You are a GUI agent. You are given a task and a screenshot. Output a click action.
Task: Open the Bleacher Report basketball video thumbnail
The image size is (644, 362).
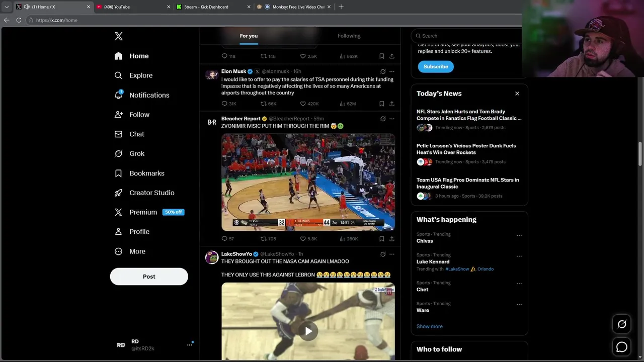click(x=308, y=182)
